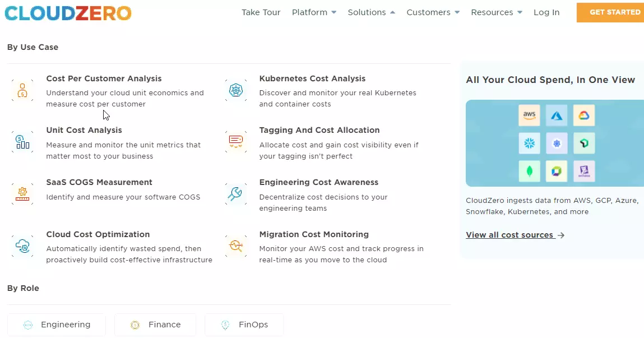The width and height of the screenshot is (644, 338).
Task: Select the Unit Cost Analysis chart icon
Action: click(x=22, y=142)
